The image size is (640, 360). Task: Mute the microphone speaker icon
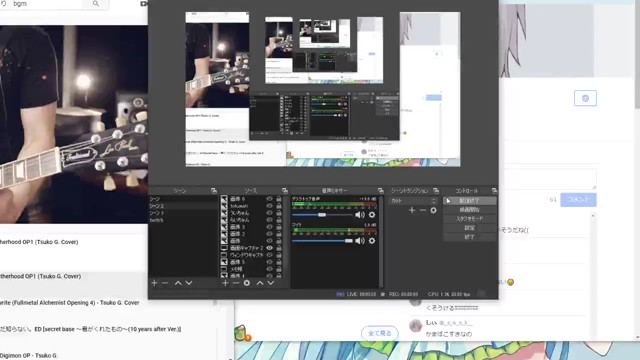point(360,241)
